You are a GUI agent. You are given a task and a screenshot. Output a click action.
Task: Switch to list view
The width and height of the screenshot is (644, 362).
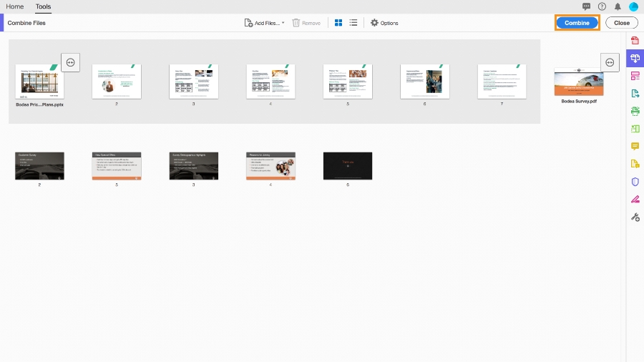pos(353,23)
